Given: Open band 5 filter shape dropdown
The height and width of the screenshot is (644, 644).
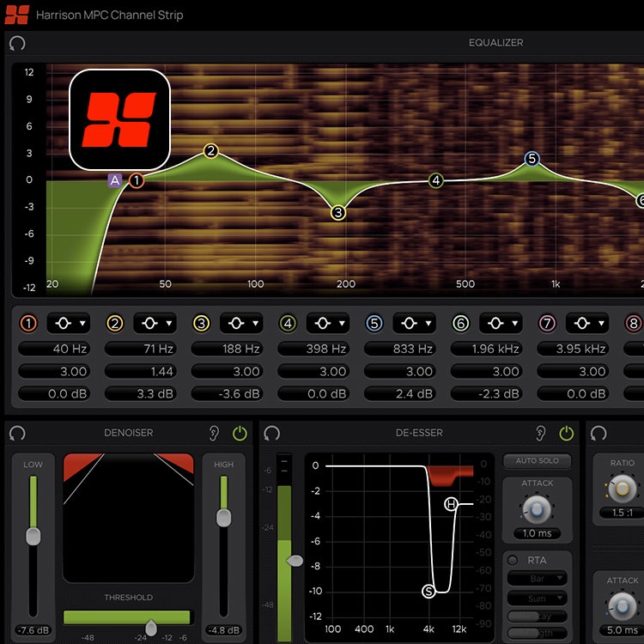Looking at the screenshot, I should 415,324.
